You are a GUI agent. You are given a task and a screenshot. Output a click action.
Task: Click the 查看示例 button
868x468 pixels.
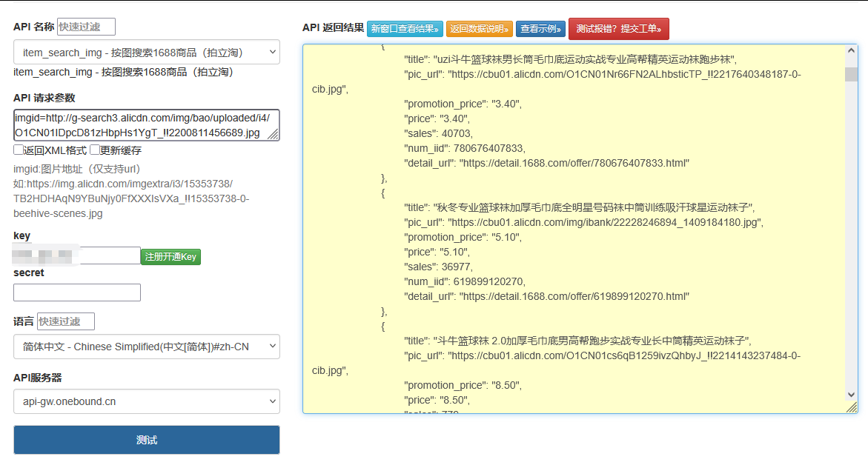540,29
